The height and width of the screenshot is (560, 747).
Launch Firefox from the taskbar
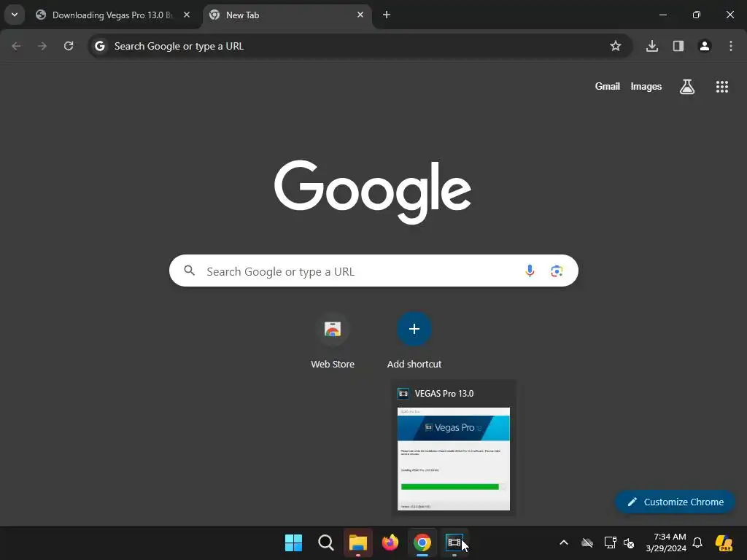[x=390, y=542]
